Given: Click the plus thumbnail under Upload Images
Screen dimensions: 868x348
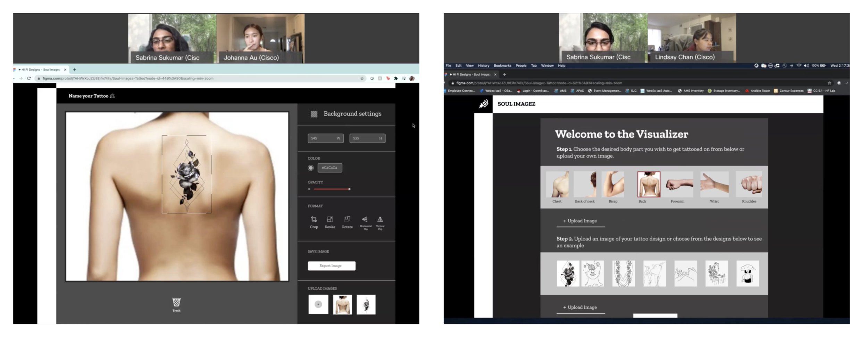Looking at the screenshot, I should (318, 305).
